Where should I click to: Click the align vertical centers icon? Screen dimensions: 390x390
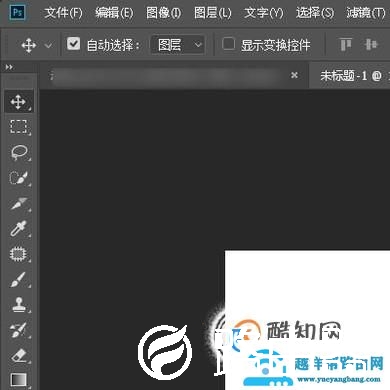coord(371,44)
